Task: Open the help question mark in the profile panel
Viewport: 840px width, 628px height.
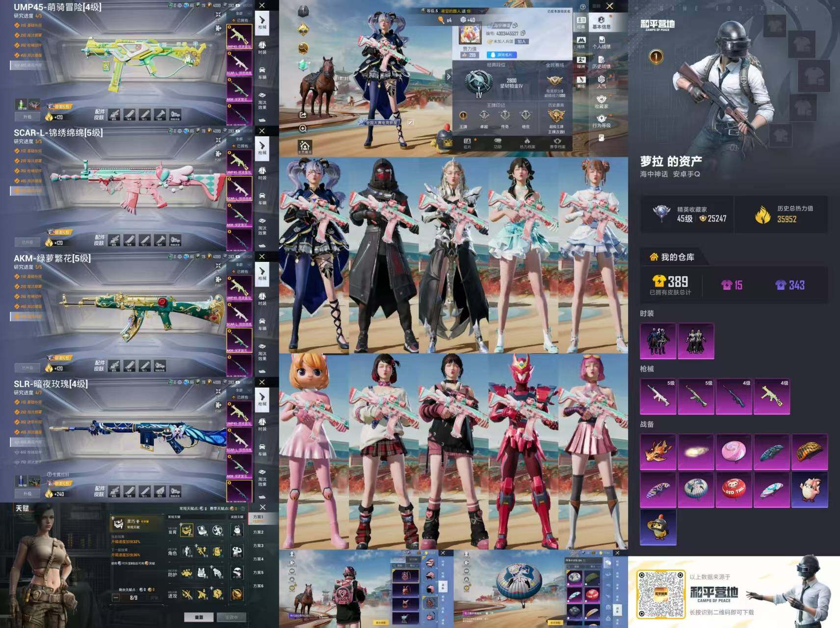Action: tap(582, 7)
